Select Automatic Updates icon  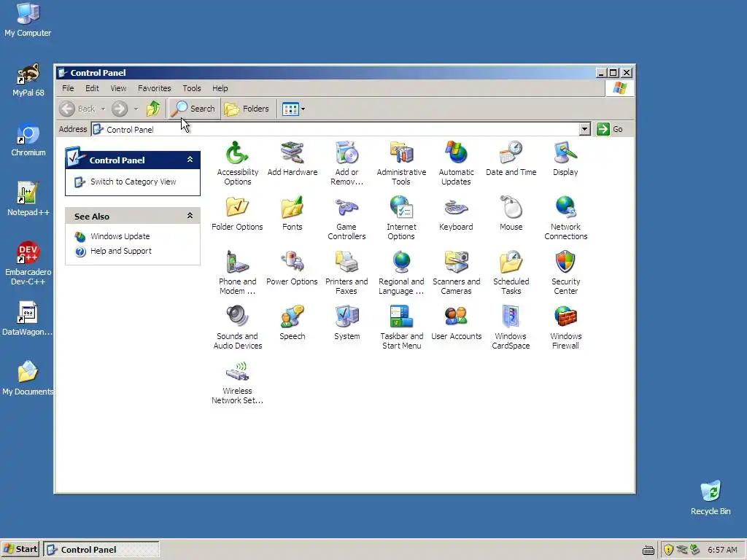(x=456, y=163)
